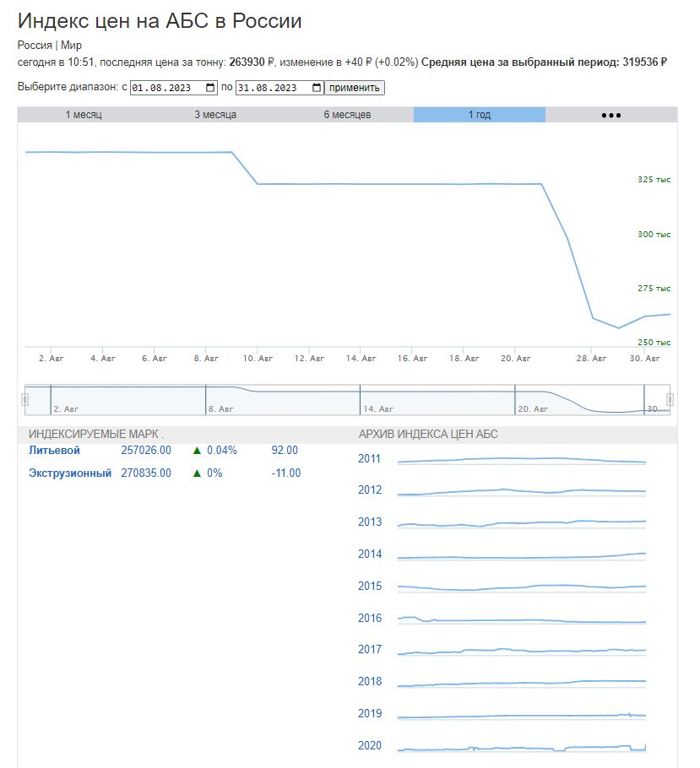
Task: Grab the left navigator range handle
Action: point(25,400)
